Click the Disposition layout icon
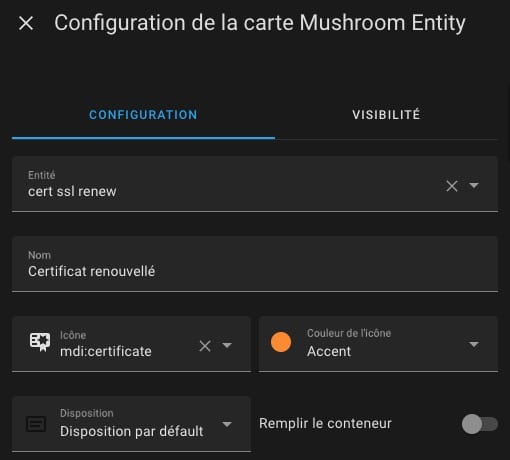The height and width of the screenshot is (460, 510). coord(36,424)
